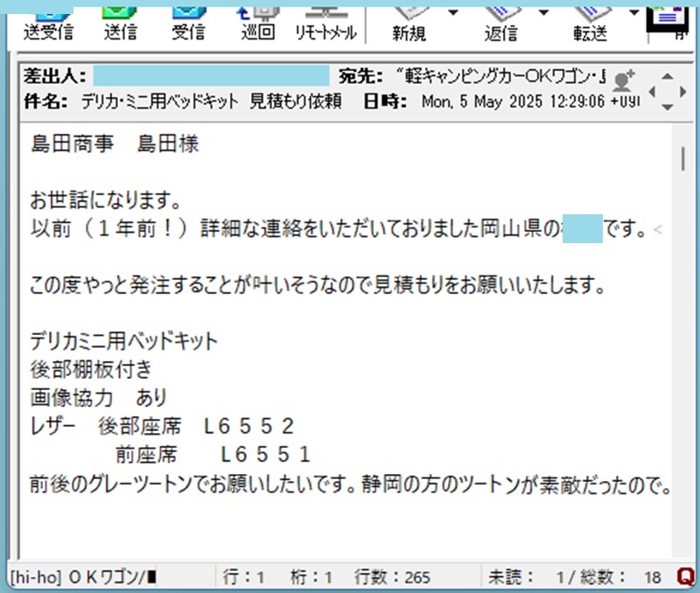Forward this email using 転送

click(591, 22)
